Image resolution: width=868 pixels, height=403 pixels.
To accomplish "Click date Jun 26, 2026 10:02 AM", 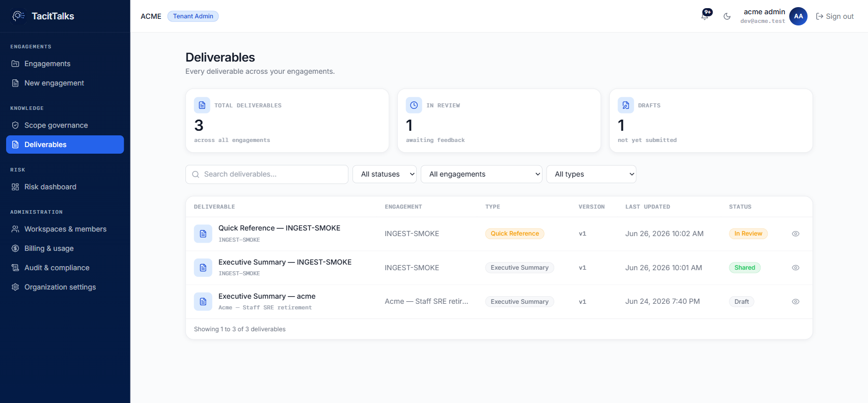I will pos(664,234).
